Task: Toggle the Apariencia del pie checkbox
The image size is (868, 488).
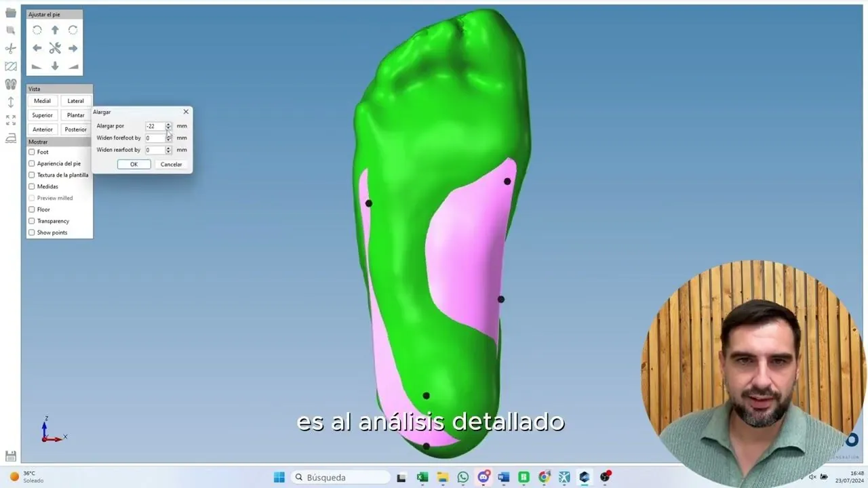Action: click(x=31, y=163)
